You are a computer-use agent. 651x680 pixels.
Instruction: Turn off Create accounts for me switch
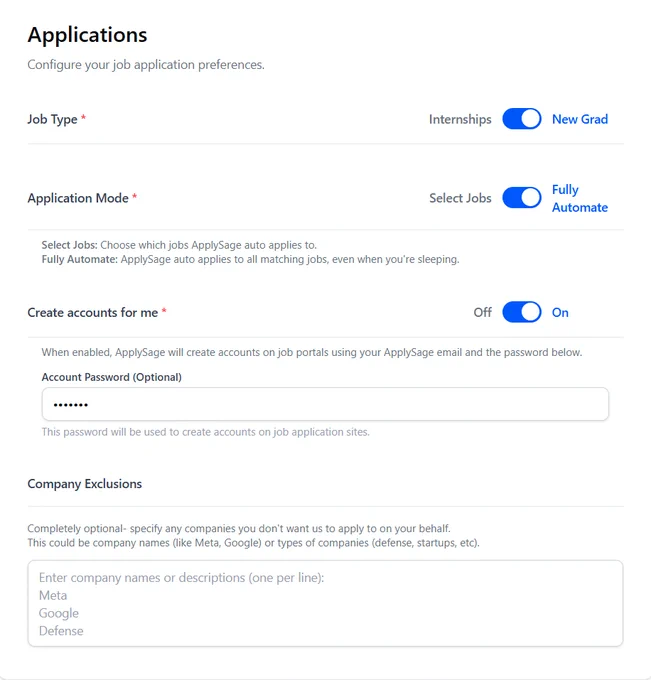[521, 312]
